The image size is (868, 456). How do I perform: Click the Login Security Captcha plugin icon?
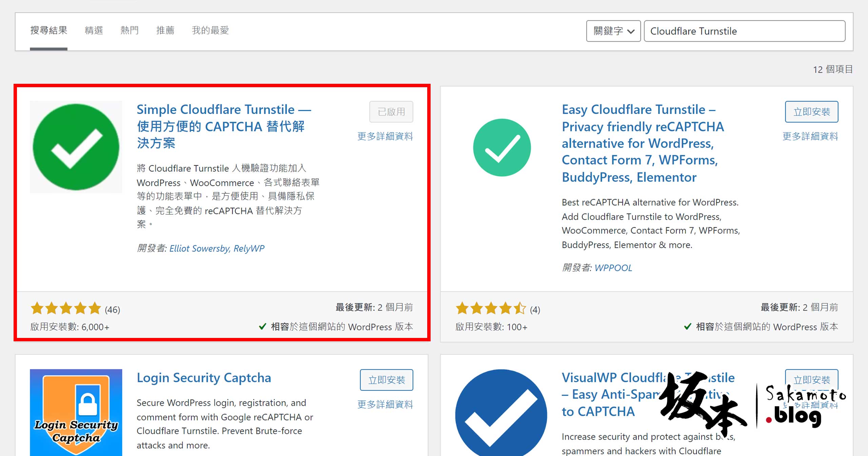tap(76, 412)
